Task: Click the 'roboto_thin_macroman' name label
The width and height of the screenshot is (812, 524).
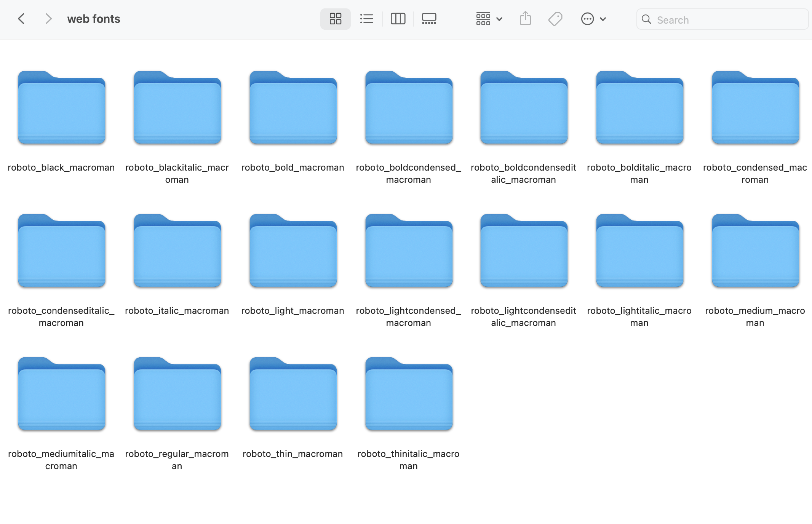Action: [293, 454]
